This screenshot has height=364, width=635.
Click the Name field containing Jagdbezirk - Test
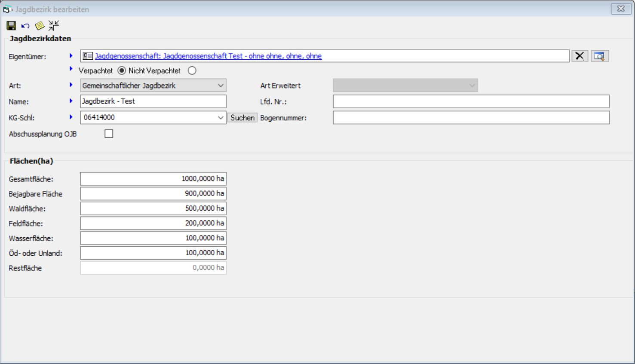(153, 101)
